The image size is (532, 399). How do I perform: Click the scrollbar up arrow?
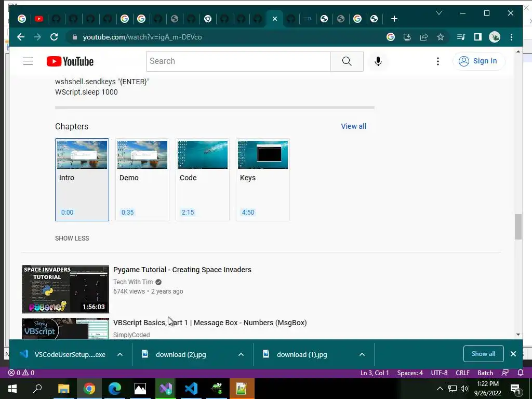[518, 51]
